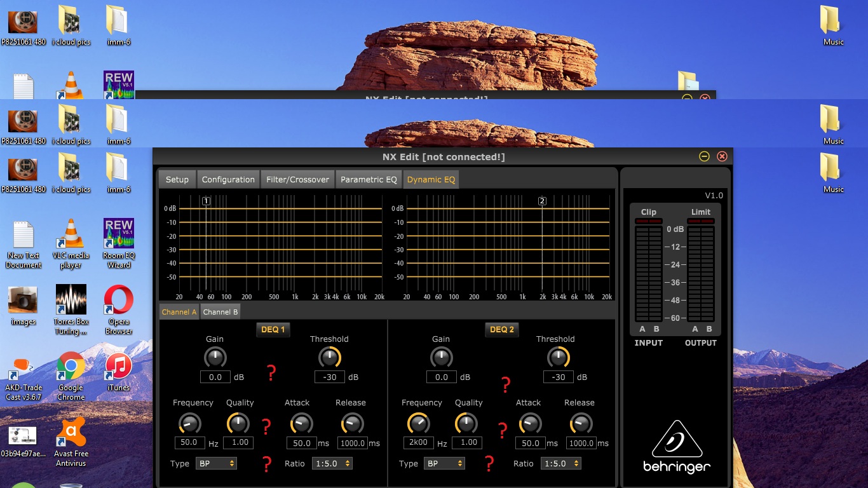This screenshot has width=868, height=488.
Task: Click DEQ 1 Release field 1000.0 ms
Action: click(x=352, y=443)
